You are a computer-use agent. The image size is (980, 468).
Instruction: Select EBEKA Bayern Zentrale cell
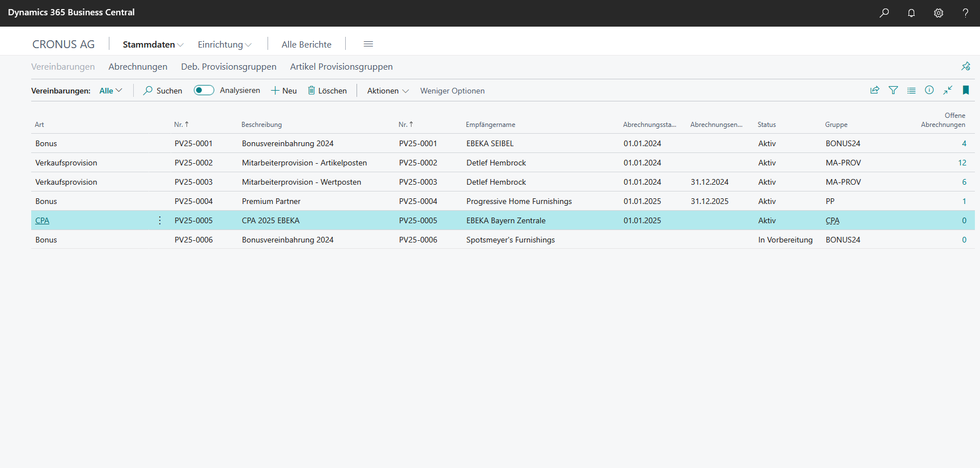click(x=506, y=220)
